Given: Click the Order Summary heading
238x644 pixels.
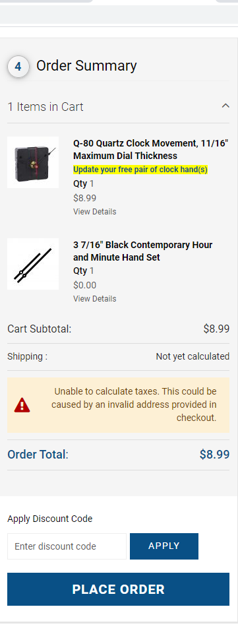Looking at the screenshot, I should [86, 66].
